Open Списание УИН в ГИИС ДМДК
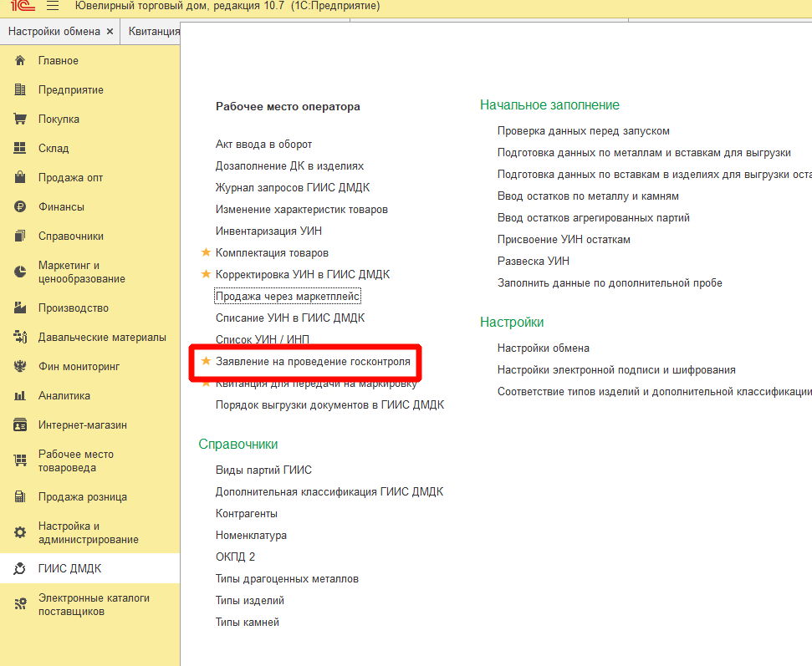Image resolution: width=812 pixels, height=666 pixels. tap(290, 318)
